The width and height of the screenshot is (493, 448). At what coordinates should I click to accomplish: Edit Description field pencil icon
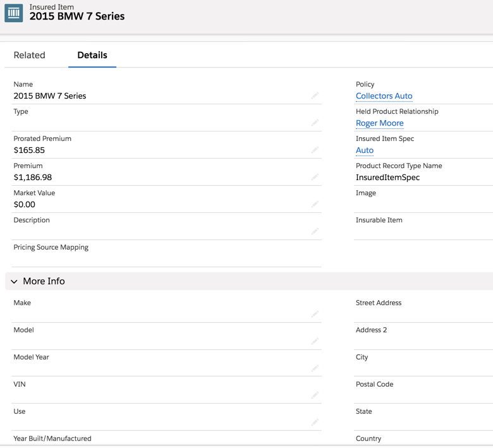315,231
